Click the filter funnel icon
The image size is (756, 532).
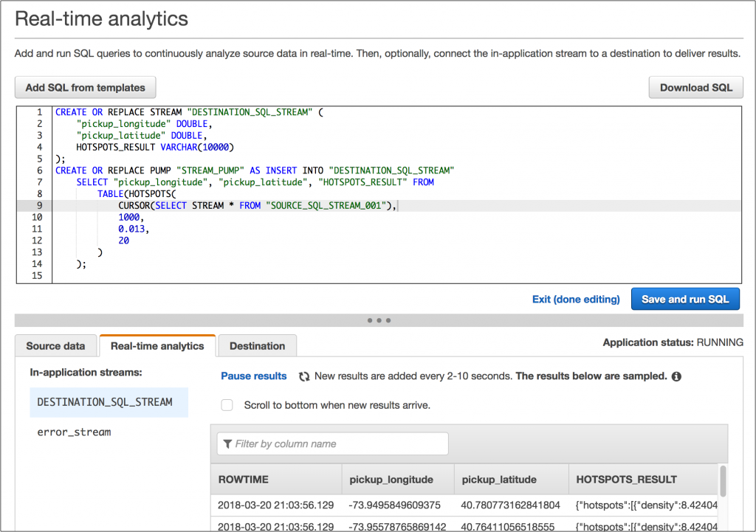click(x=227, y=443)
